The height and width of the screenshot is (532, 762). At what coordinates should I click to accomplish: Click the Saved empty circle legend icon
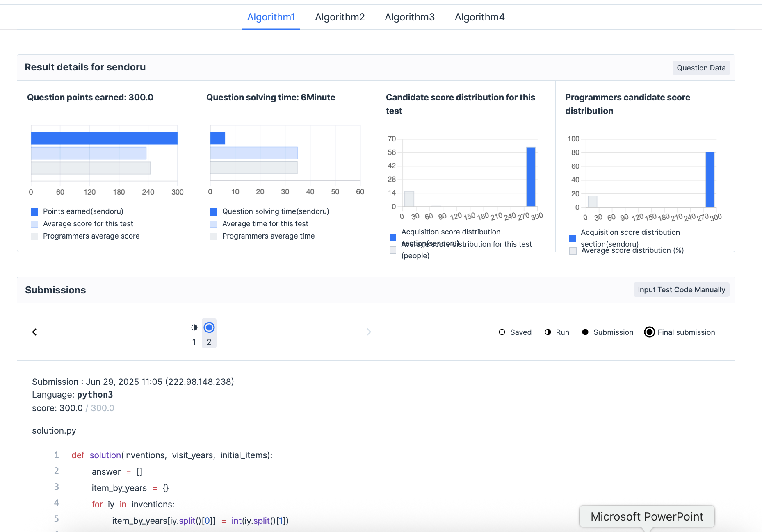point(502,332)
